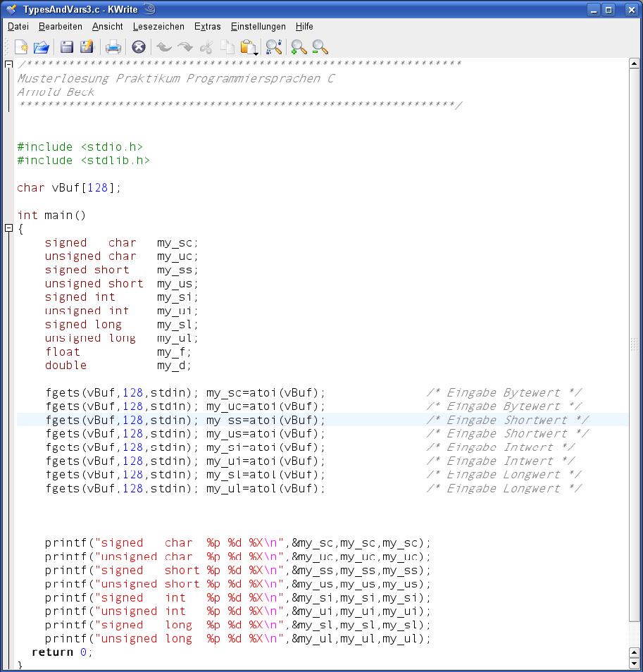Image resolution: width=643 pixels, height=672 pixels.
Task: Open the Hilfe menu
Action: pyautogui.click(x=304, y=27)
